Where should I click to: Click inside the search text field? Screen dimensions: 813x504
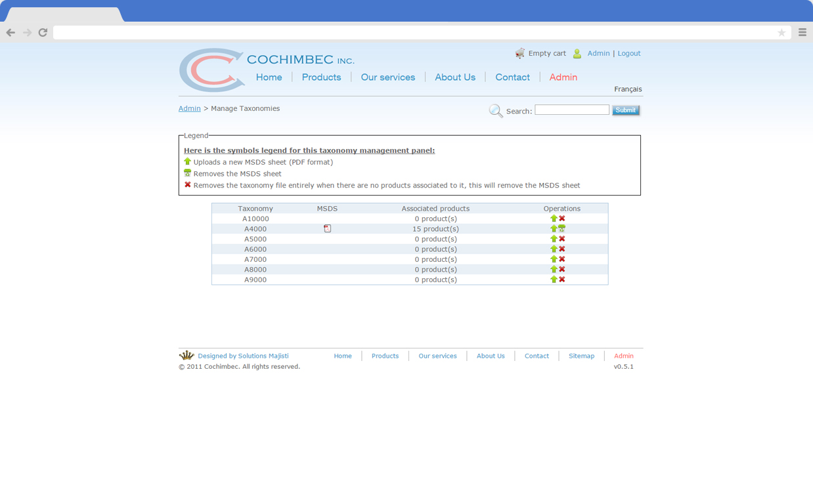pos(571,110)
